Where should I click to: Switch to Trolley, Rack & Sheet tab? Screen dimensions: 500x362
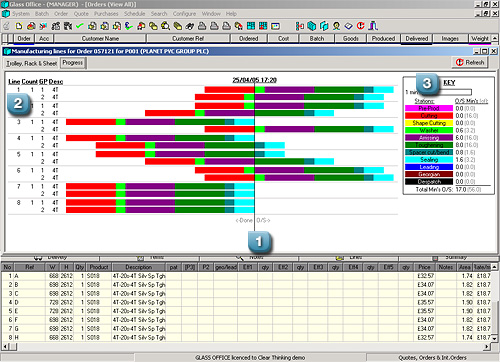point(32,63)
